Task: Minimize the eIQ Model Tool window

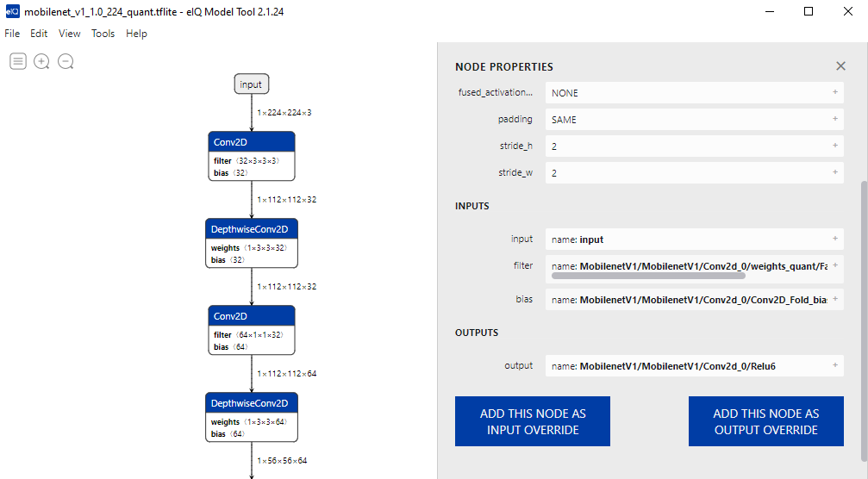Action: (x=770, y=11)
